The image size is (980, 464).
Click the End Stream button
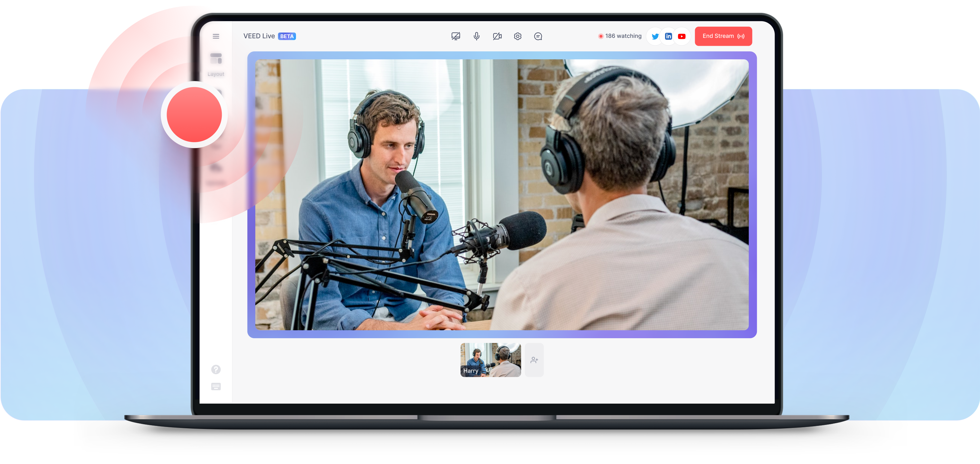723,36
